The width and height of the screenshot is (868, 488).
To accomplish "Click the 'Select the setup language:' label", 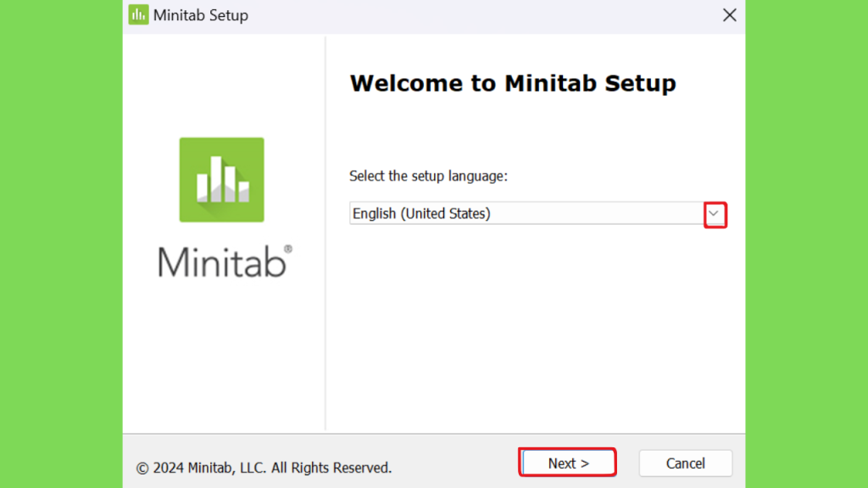I will point(428,176).
